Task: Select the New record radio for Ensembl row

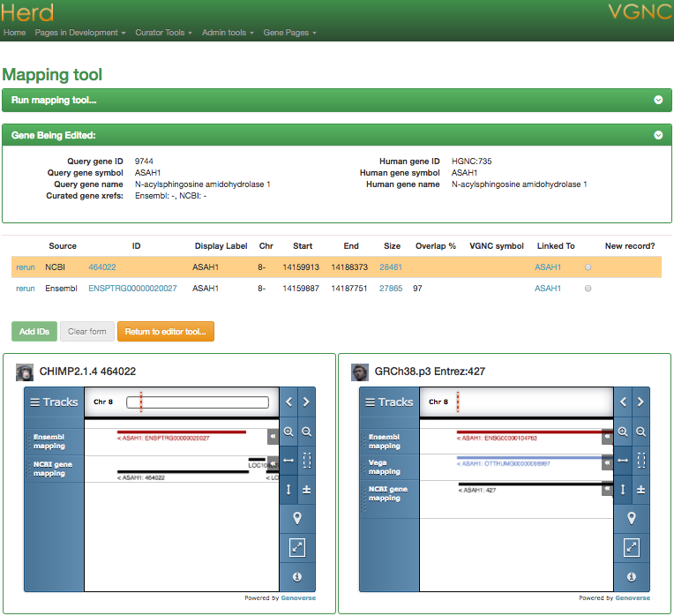Action: point(588,289)
